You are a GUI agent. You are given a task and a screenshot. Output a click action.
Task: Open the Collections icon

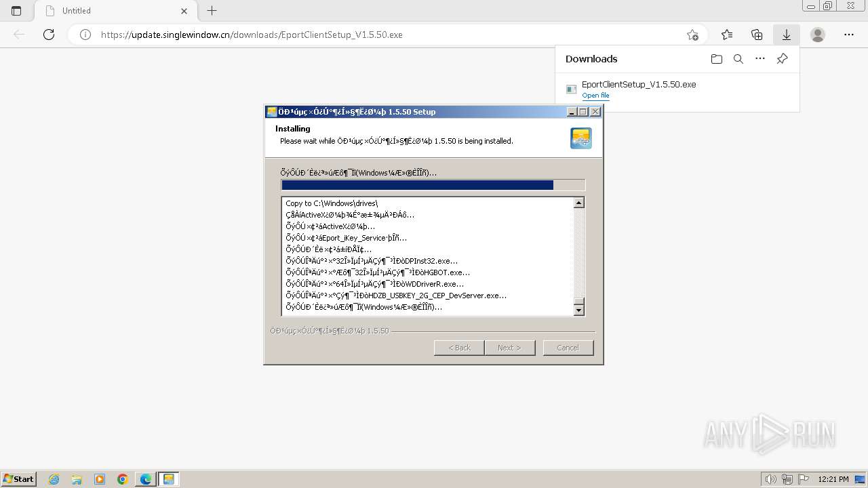coord(757,35)
